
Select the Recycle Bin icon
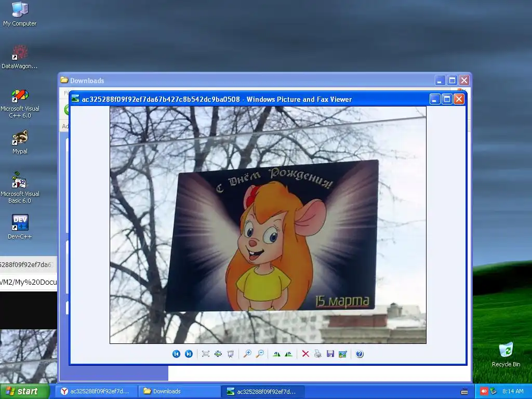coord(506,354)
